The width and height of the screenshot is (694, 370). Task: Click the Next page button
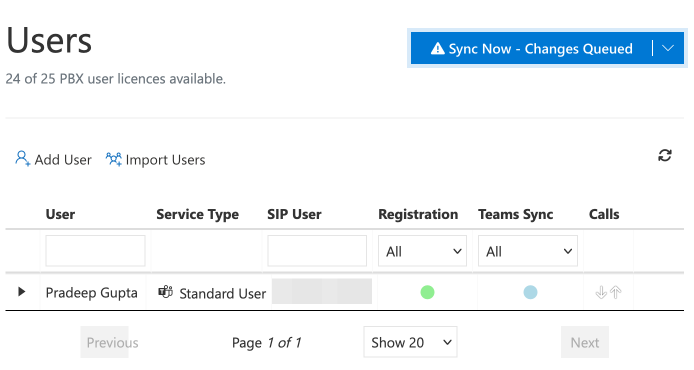tap(585, 342)
